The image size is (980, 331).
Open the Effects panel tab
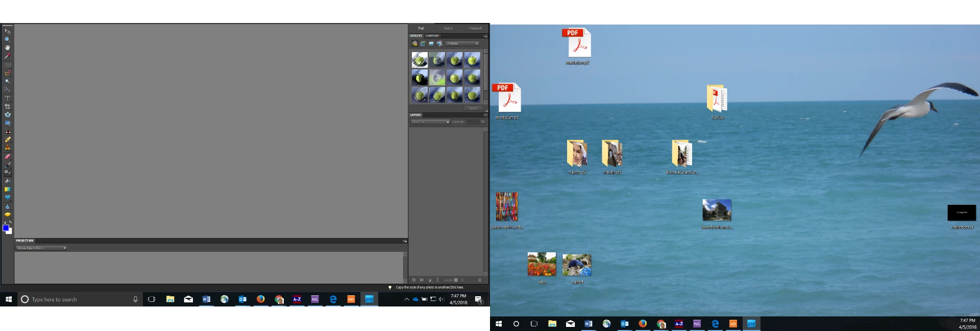click(416, 36)
